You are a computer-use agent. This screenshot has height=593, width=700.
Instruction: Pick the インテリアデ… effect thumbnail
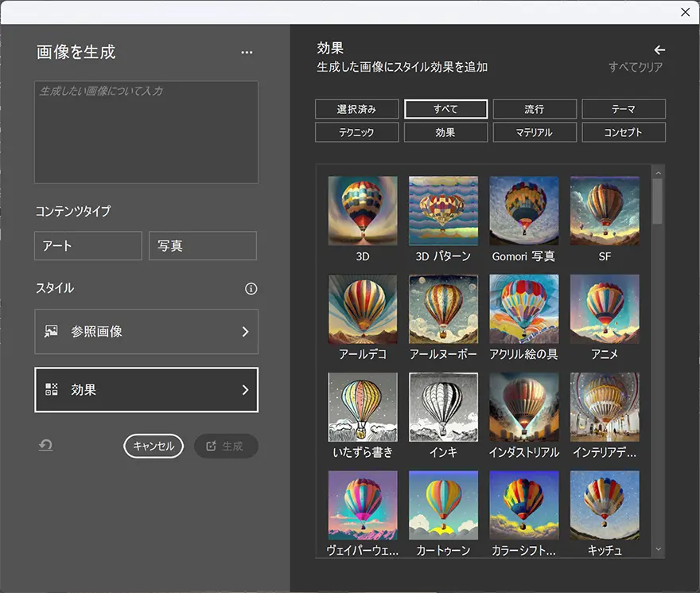point(605,407)
